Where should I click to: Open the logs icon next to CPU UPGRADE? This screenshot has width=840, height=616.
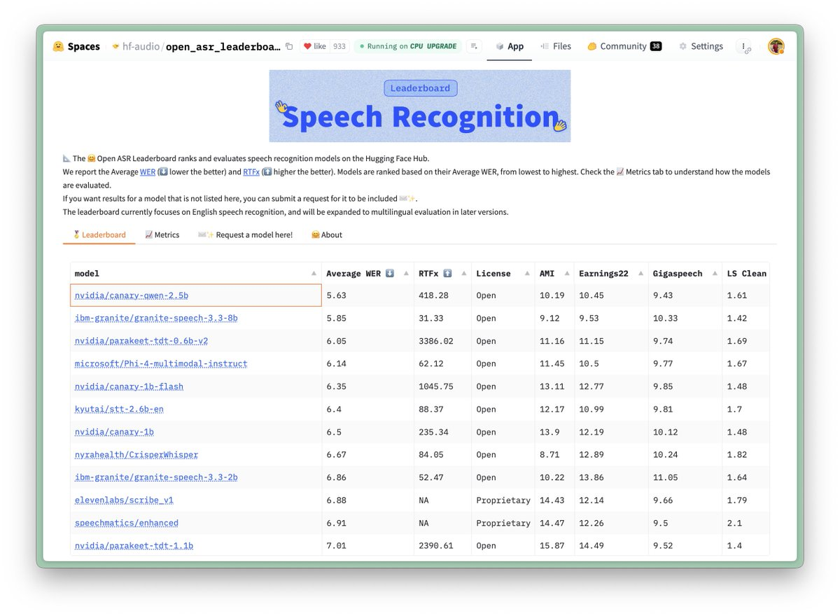point(475,47)
